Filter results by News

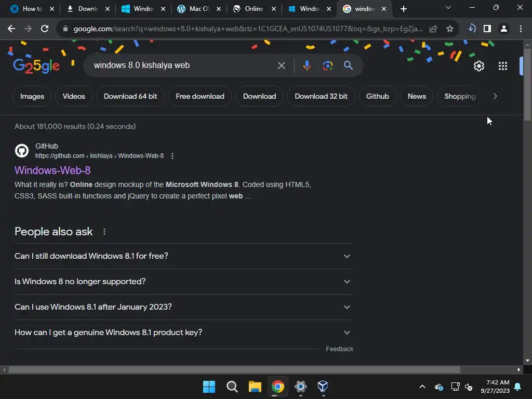point(417,96)
